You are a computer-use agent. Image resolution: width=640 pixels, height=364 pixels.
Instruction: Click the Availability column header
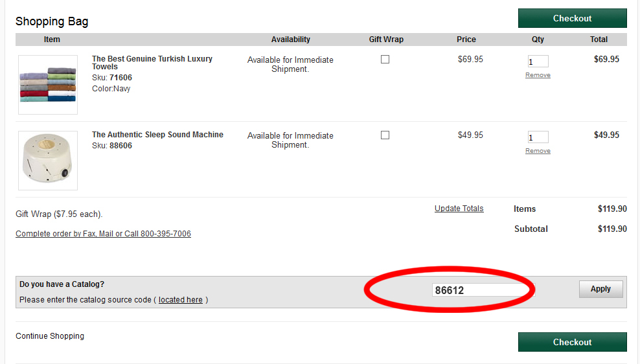[290, 40]
